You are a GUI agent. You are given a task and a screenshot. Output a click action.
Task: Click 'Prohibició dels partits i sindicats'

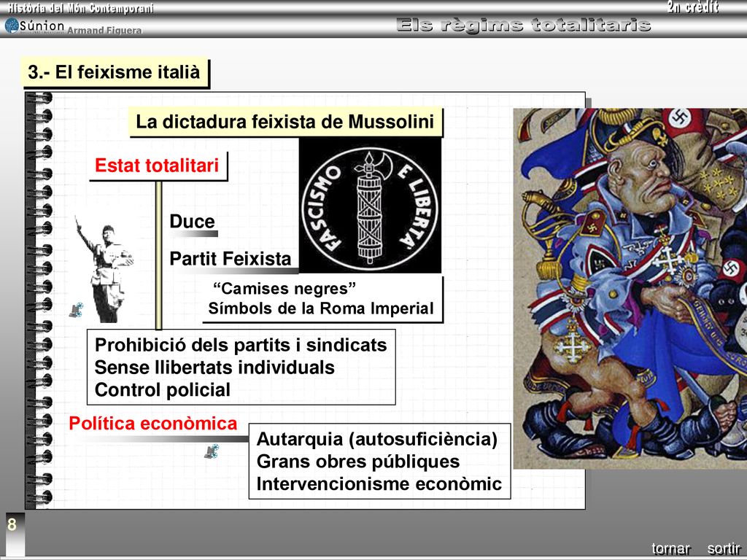241,345
